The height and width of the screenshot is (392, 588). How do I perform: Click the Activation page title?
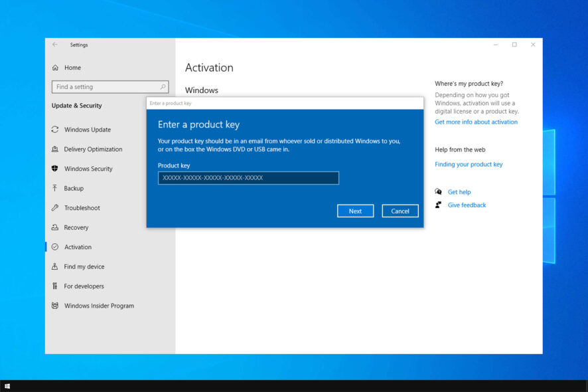coord(209,68)
